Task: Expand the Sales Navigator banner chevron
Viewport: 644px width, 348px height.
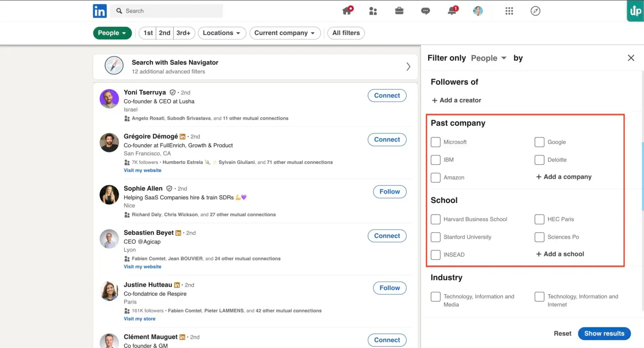Action: [408, 66]
